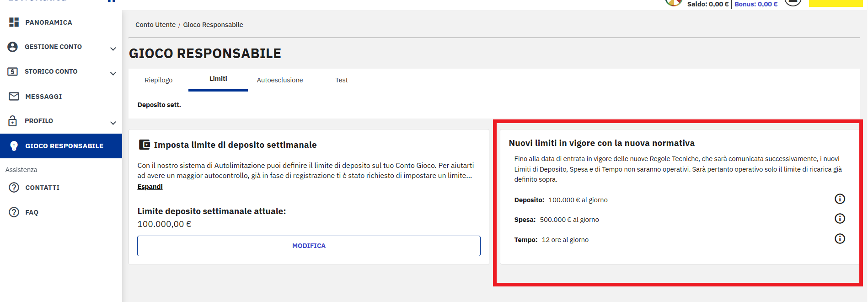
Task: Go to Conto Utente breadcrumb link
Action: (155, 25)
